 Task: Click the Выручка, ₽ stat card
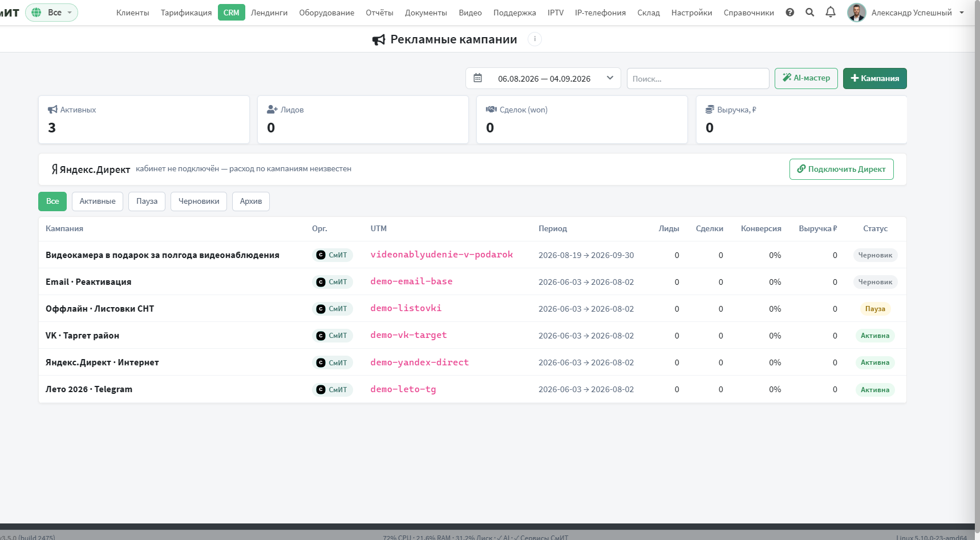(801, 119)
